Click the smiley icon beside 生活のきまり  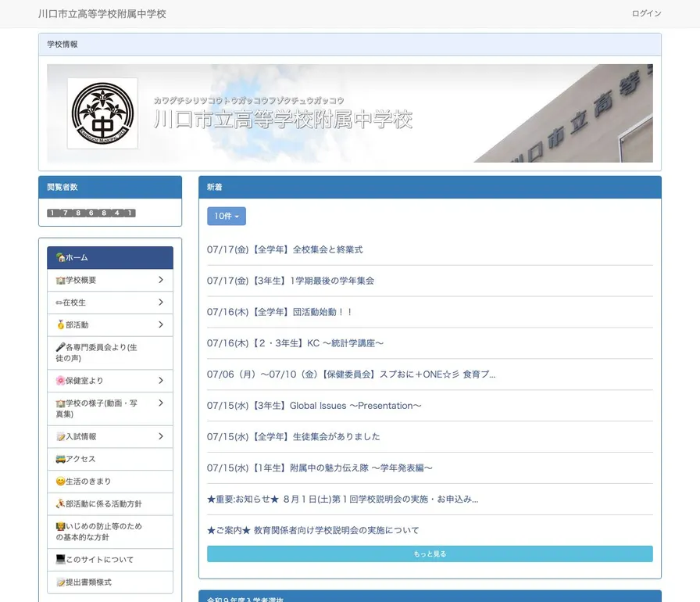tap(61, 481)
